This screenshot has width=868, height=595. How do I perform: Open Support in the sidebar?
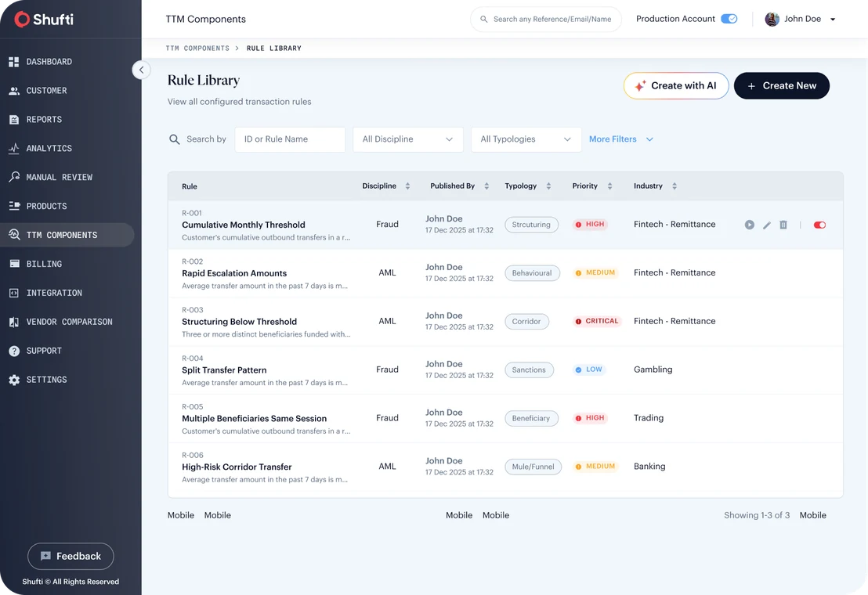(35, 351)
